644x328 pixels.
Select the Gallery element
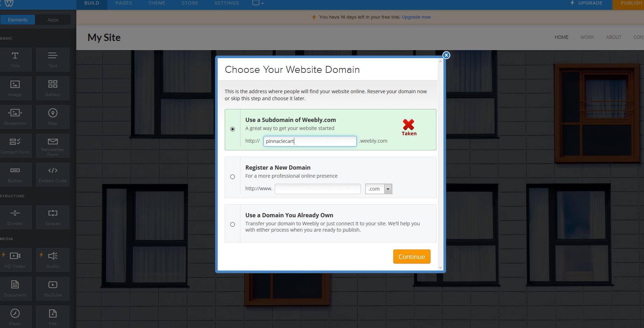click(x=53, y=88)
